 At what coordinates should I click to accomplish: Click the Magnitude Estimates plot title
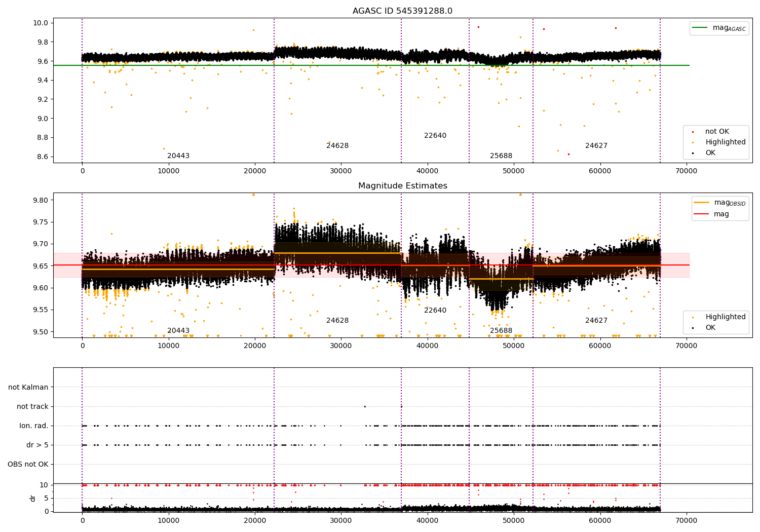click(x=402, y=186)
